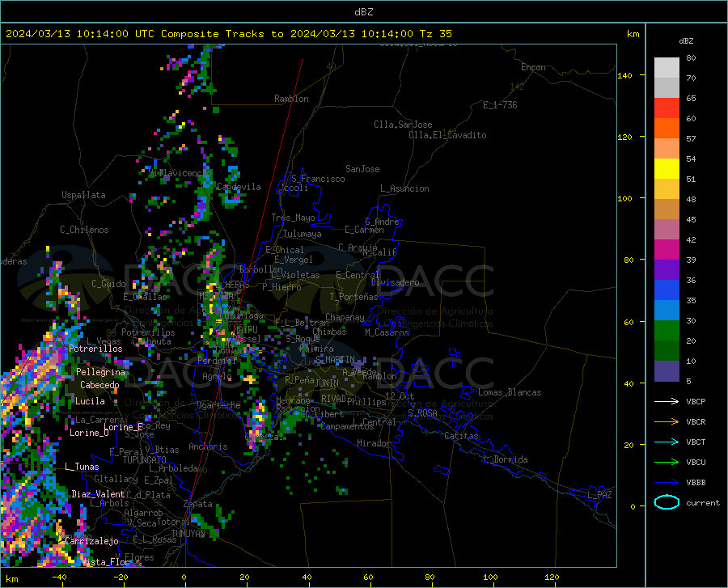Image resolution: width=728 pixels, height=588 pixels.
Task: Click the E_Carmen map label
Action: point(365,230)
